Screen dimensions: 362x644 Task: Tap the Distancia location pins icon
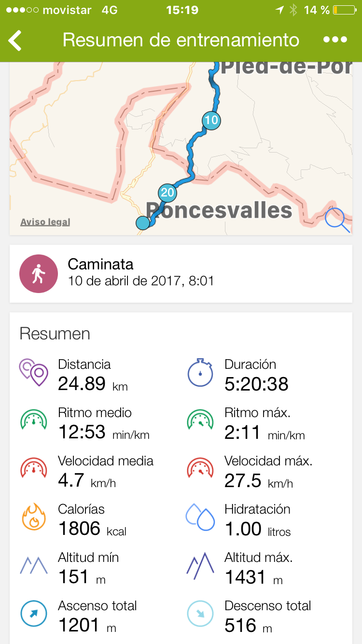(34, 373)
